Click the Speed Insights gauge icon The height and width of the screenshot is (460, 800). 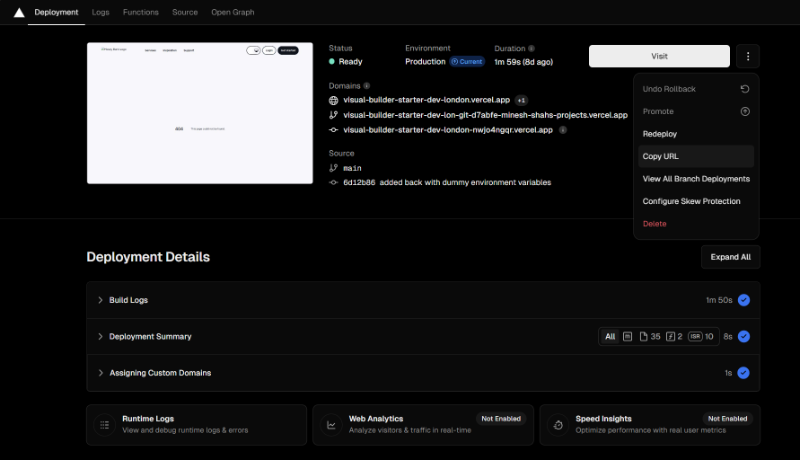click(557, 424)
